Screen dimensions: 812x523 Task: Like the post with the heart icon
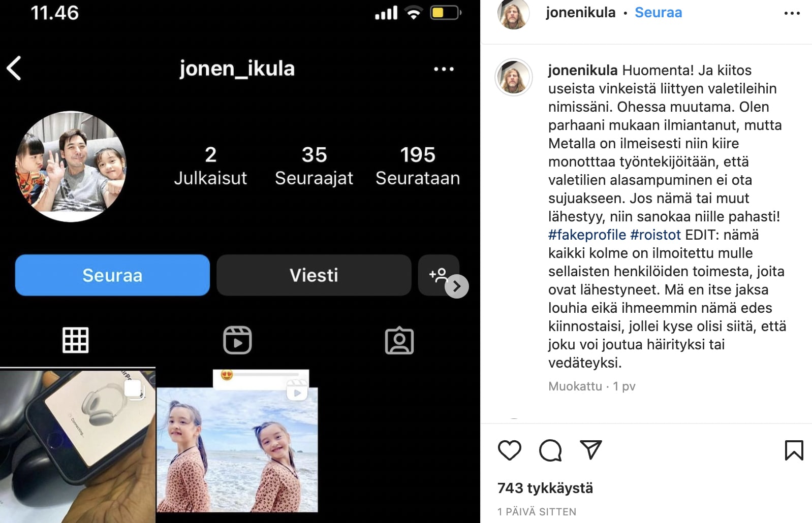tap(509, 450)
